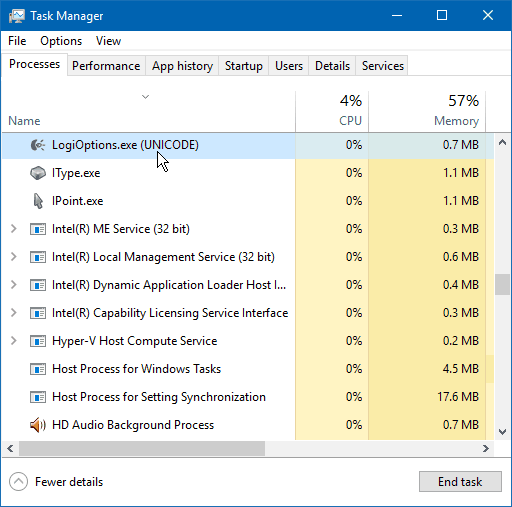The image size is (512, 507).
Task: Switch to the Details tab
Action: (x=332, y=66)
